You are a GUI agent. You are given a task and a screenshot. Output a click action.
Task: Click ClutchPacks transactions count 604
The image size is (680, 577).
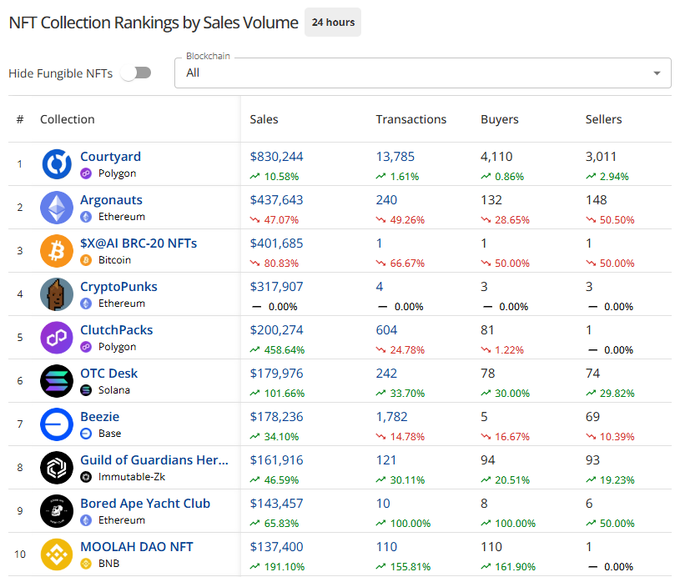pos(386,330)
